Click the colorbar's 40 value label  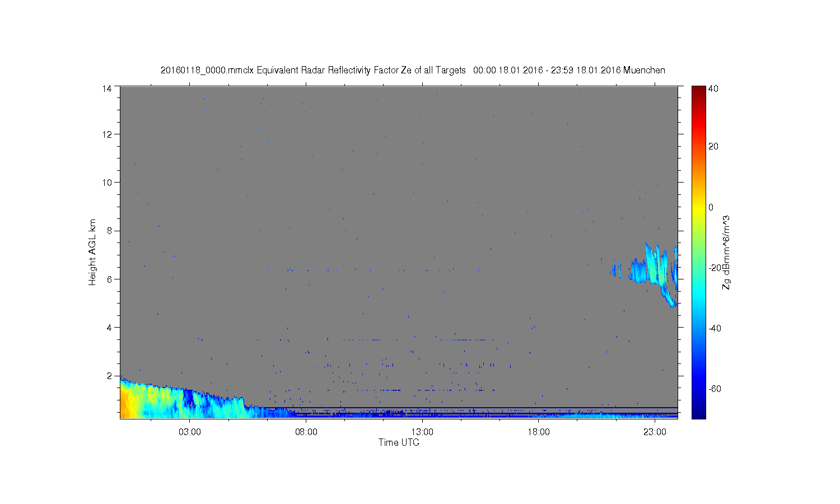coord(713,89)
